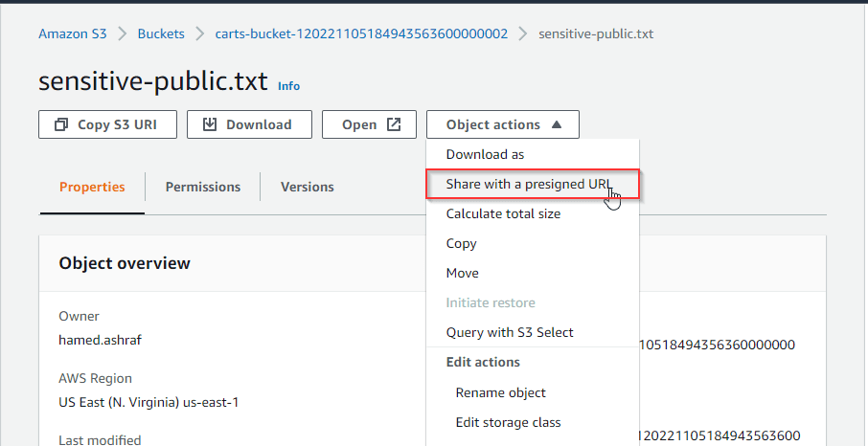Select Move in Object actions menu
The image size is (868, 446).
pyautogui.click(x=462, y=273)
